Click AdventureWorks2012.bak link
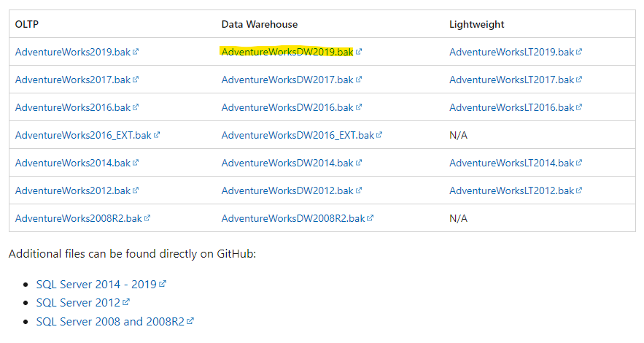This screenshot has height=343, width=644. click(x=73, y=190)
